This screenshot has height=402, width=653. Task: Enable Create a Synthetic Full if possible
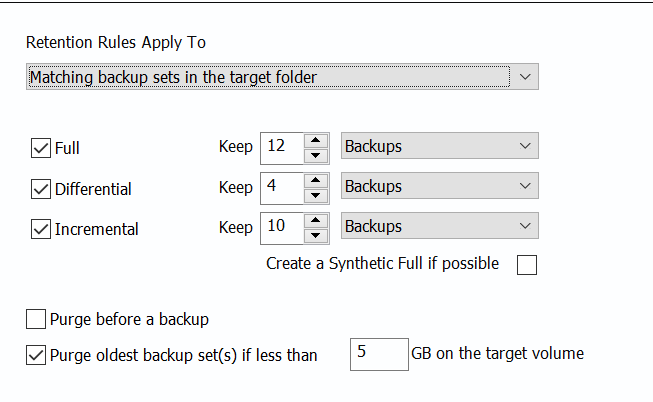(527, 265)
